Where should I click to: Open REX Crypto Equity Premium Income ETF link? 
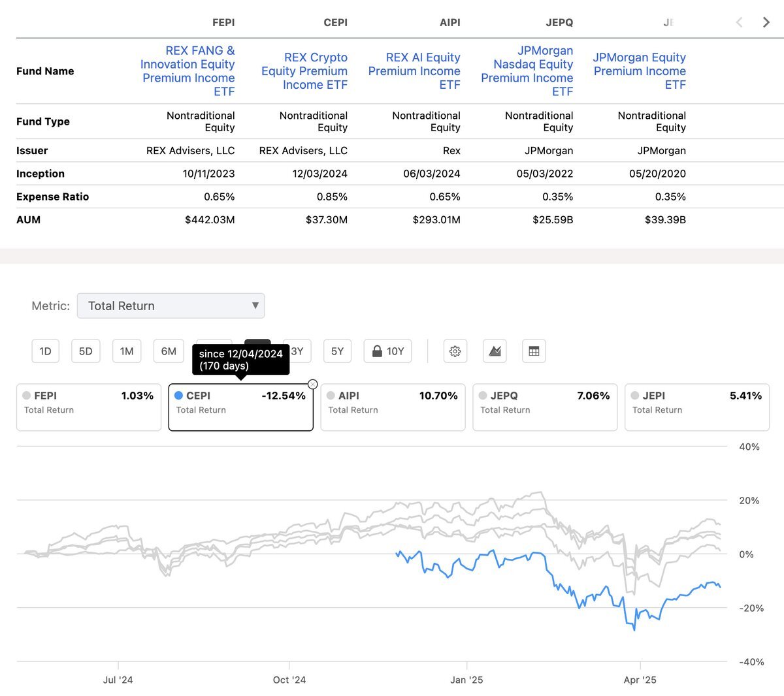point(304,71)
